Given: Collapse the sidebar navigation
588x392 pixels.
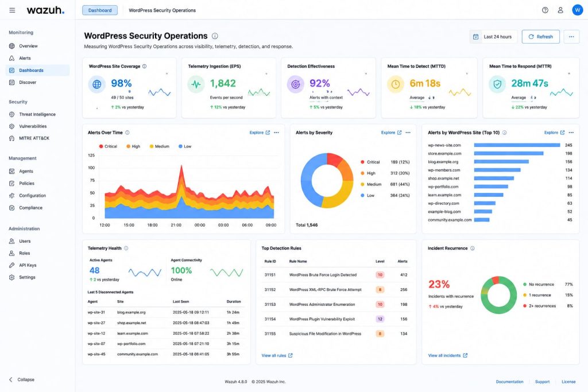Looking at the screenshot, I should coord(22,379).
